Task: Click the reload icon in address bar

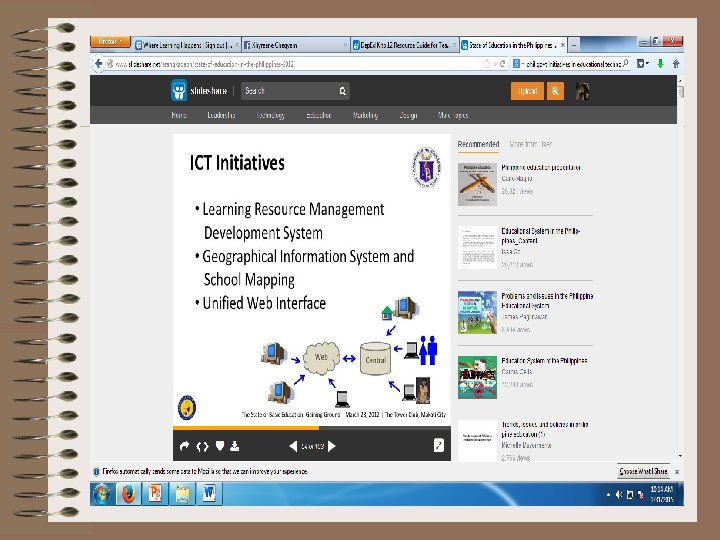Action: 502,64
